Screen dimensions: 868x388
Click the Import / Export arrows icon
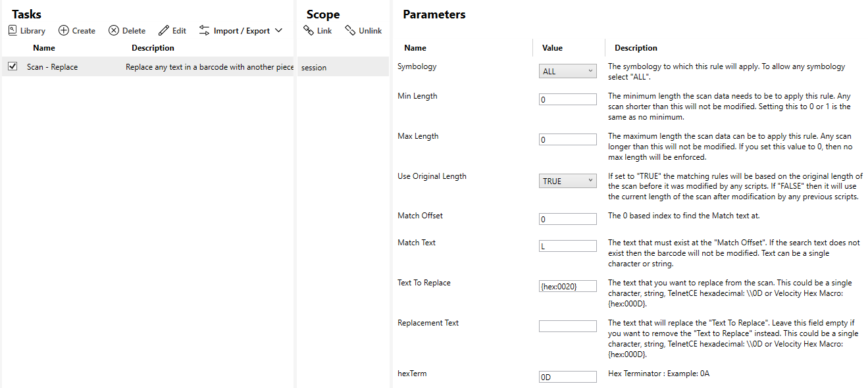click(205, 30)
